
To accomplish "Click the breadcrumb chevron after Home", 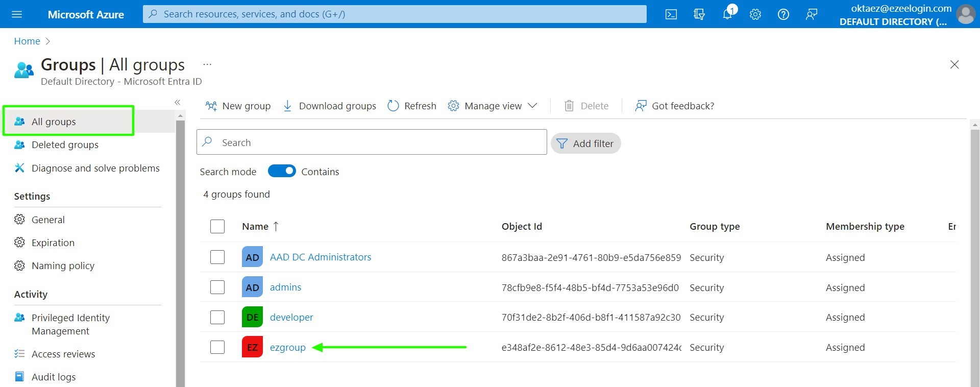I will pos(48,41).
